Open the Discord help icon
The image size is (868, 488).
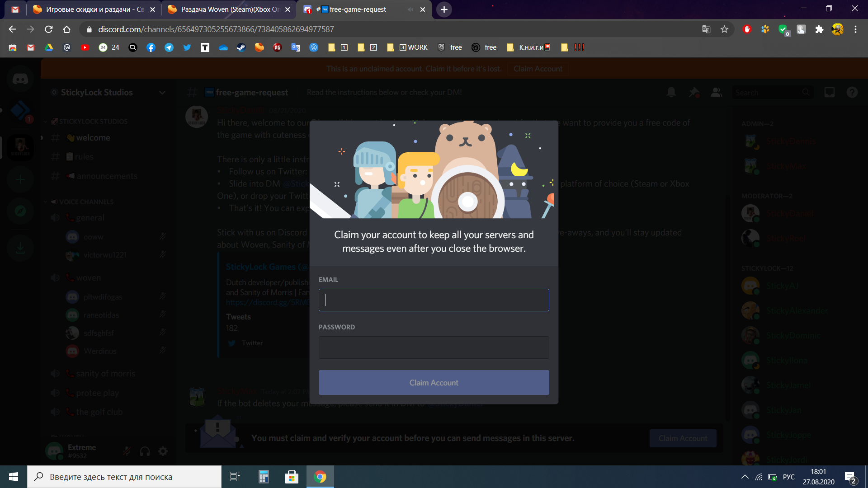tap(852, 92)
